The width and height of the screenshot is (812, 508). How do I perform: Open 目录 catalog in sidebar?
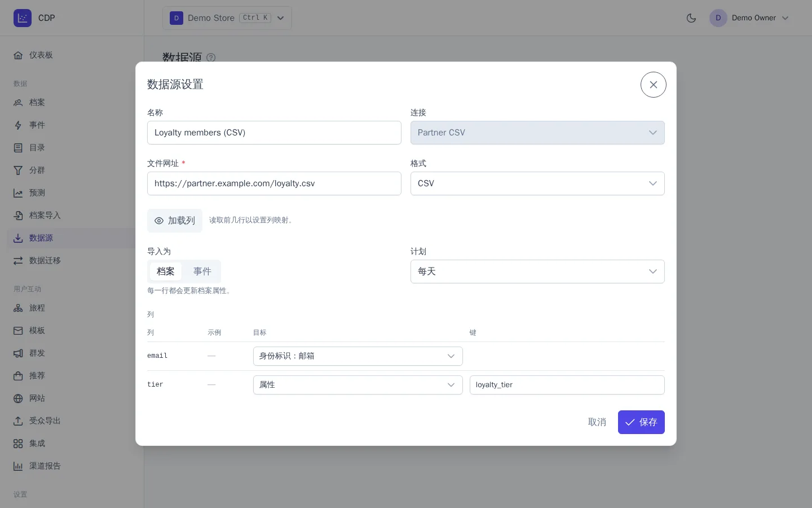point(72,148)
